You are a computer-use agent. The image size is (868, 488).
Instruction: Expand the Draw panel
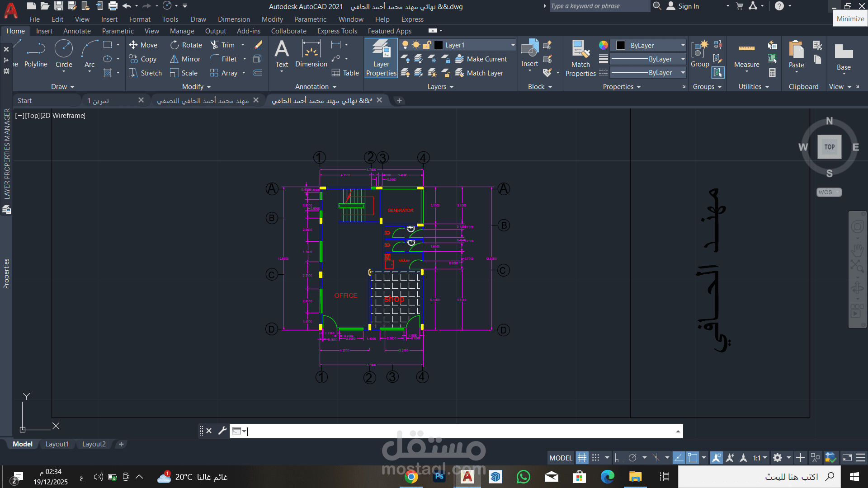(x=63, y=87)
